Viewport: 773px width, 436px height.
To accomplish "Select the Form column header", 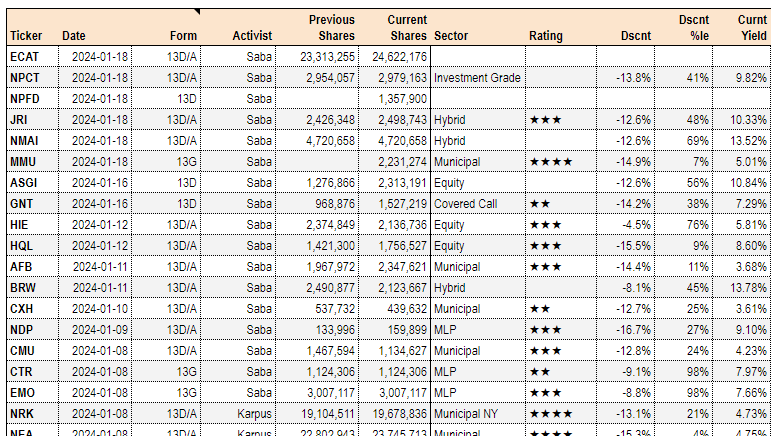I will [x=183, y=36].
